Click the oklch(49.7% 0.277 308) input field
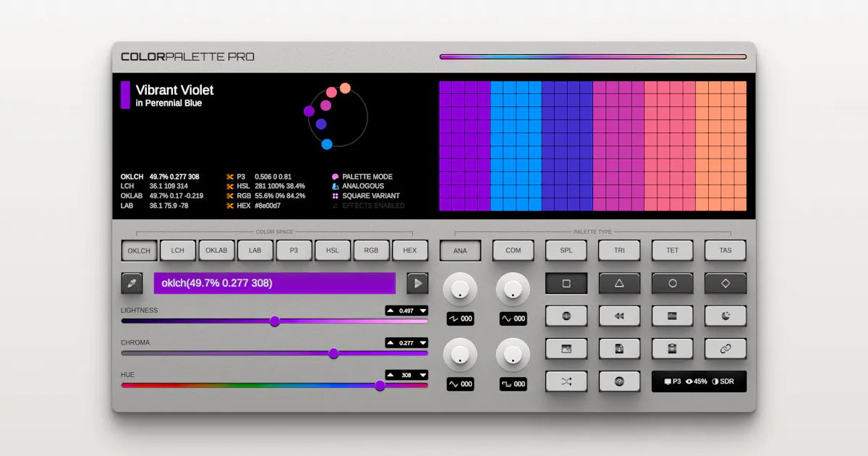 [x=275, y=283]
